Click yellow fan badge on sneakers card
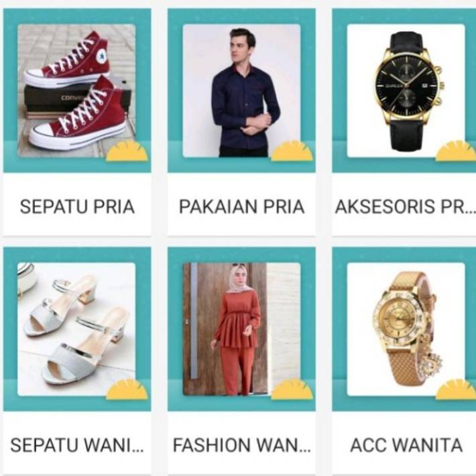Screen dimensions: 476x476 click(127, 151)
